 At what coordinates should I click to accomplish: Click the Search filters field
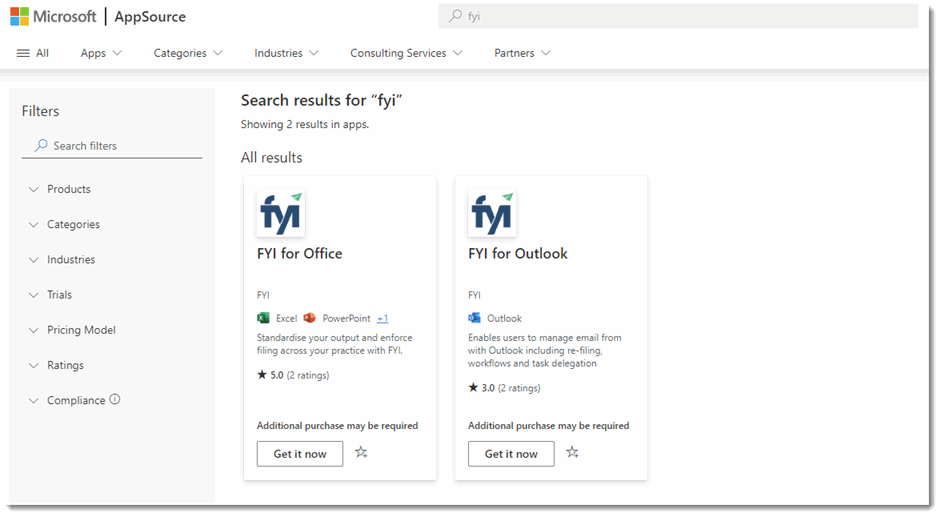point(112,146)
